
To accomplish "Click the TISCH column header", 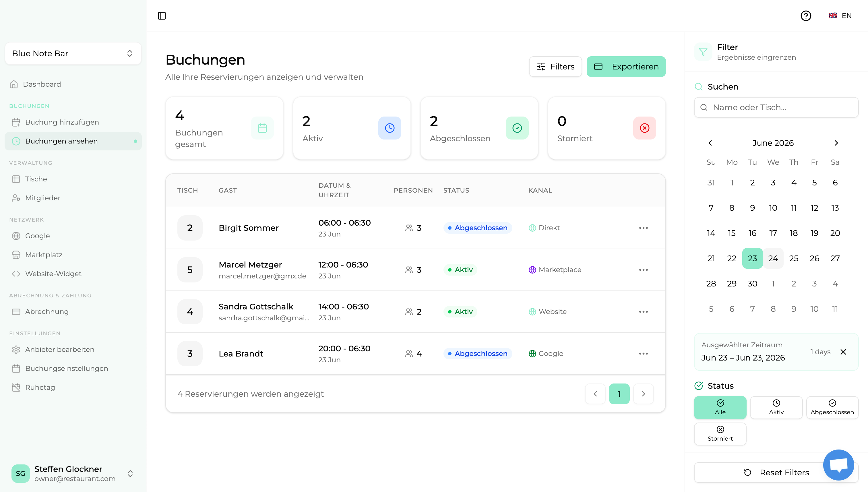I will click(x=187, y=190).
